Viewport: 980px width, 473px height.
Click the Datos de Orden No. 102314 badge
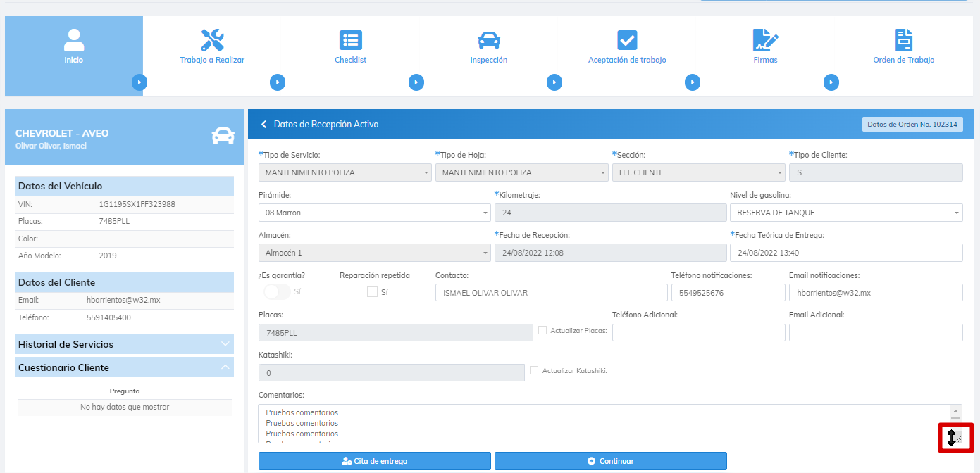(912, 125)
